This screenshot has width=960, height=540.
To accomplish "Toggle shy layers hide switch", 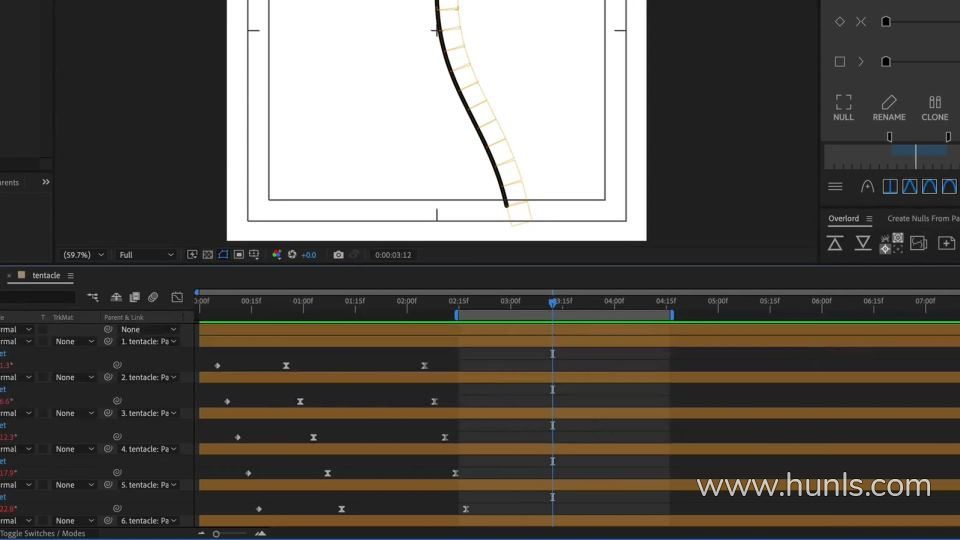I will (x=116, y=298).
